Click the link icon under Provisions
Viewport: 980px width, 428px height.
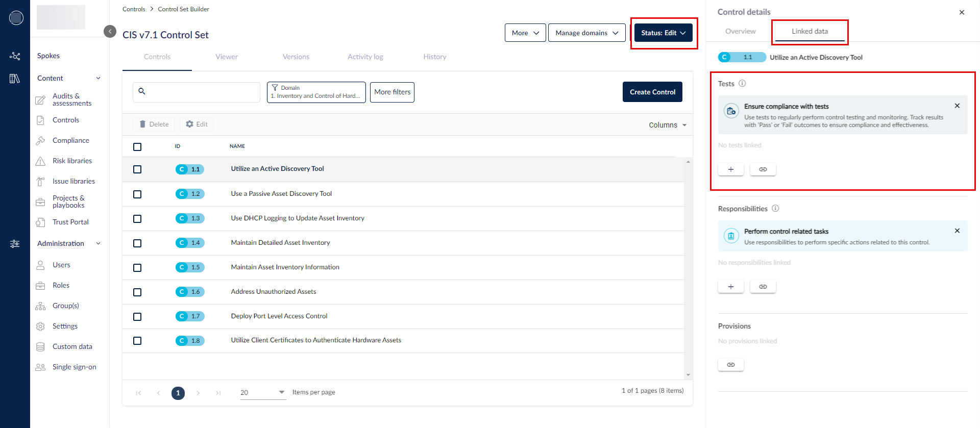pyautogui.click(x=730, y=365)
